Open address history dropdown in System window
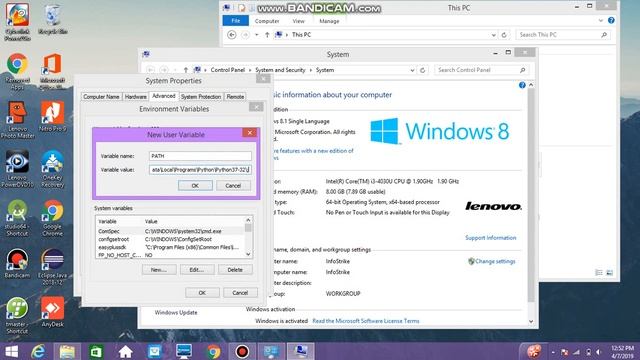The height and width of the screenshot is (360, 640). (412, 70)
